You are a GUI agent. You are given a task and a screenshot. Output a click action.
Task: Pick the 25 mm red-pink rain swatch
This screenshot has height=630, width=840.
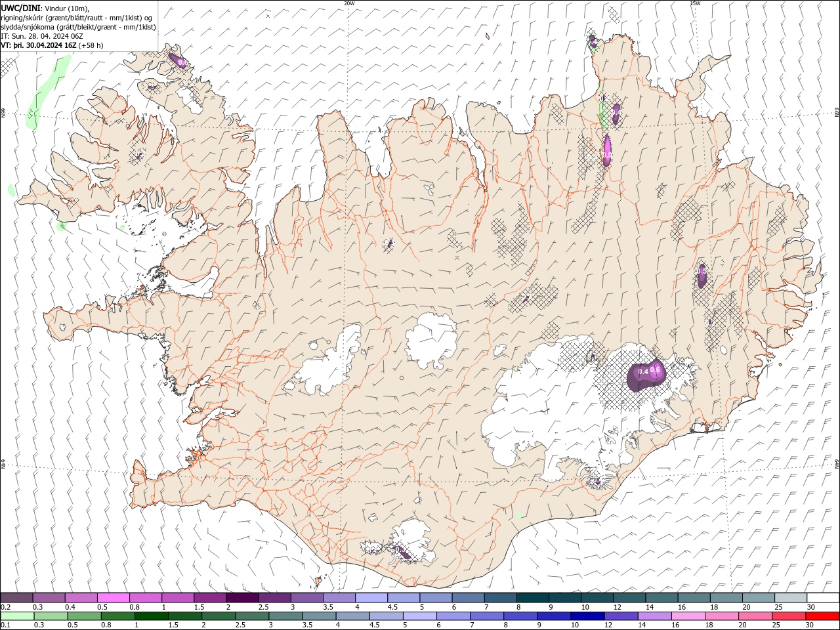[x=789, y=616]
